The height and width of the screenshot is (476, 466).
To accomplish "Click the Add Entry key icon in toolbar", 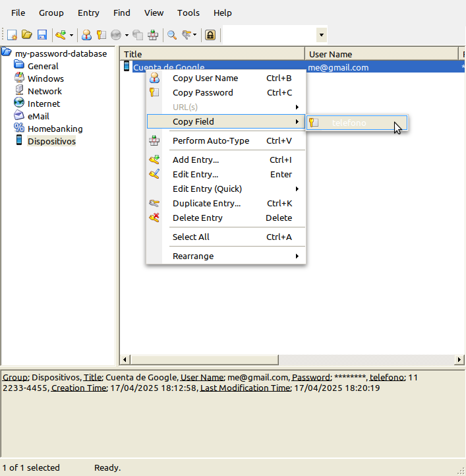I will tap(61, 35).
